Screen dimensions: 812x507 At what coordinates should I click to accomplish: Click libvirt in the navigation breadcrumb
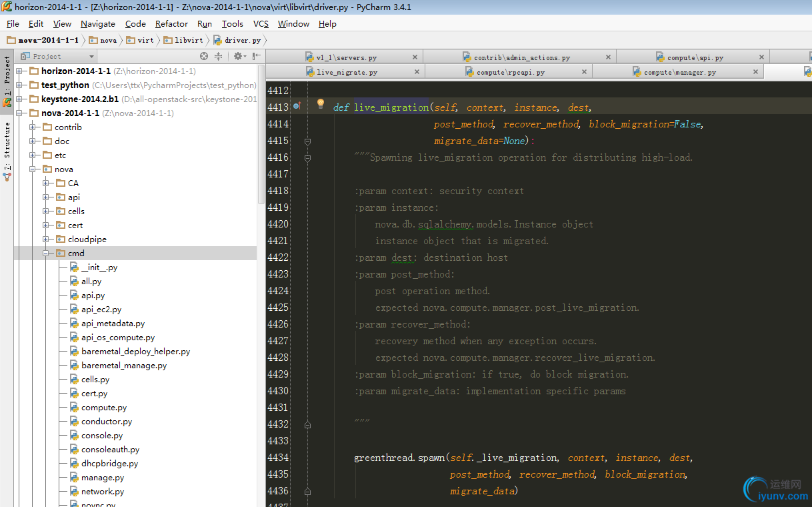[x=188, y=40]
